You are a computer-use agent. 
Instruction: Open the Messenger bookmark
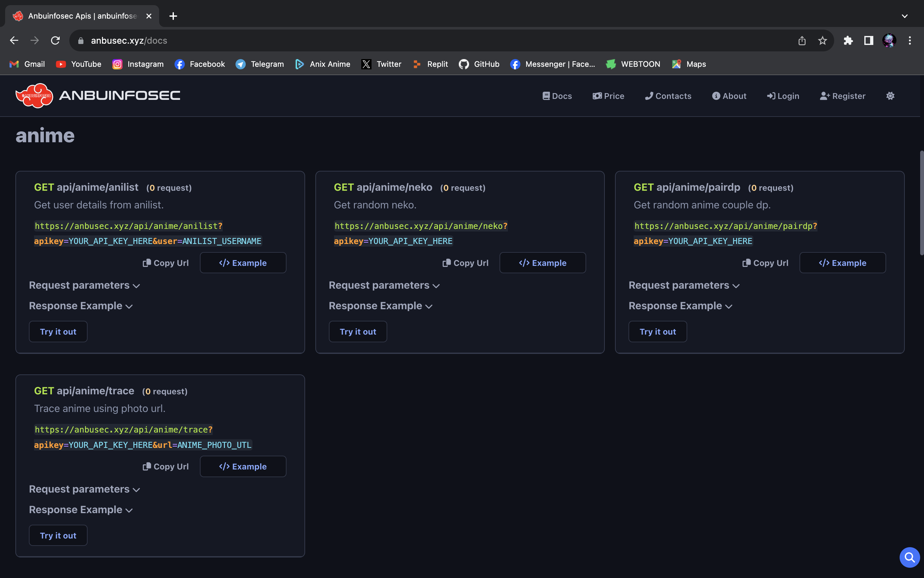[x=552, y=64]
